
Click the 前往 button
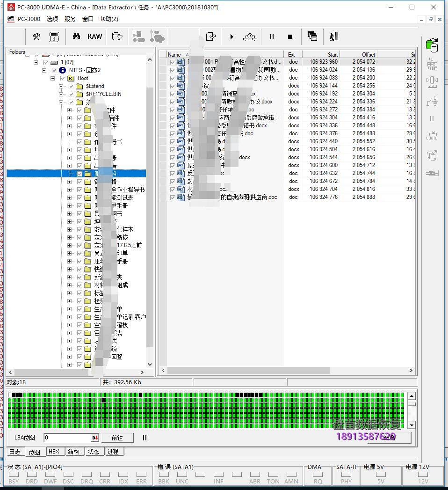(117, 438)
